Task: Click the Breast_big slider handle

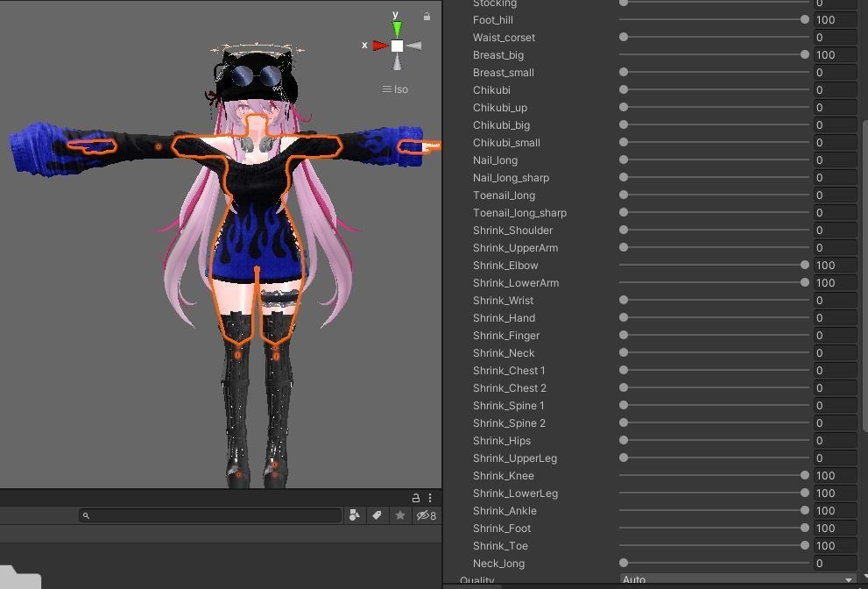Action: coord(804,54)
